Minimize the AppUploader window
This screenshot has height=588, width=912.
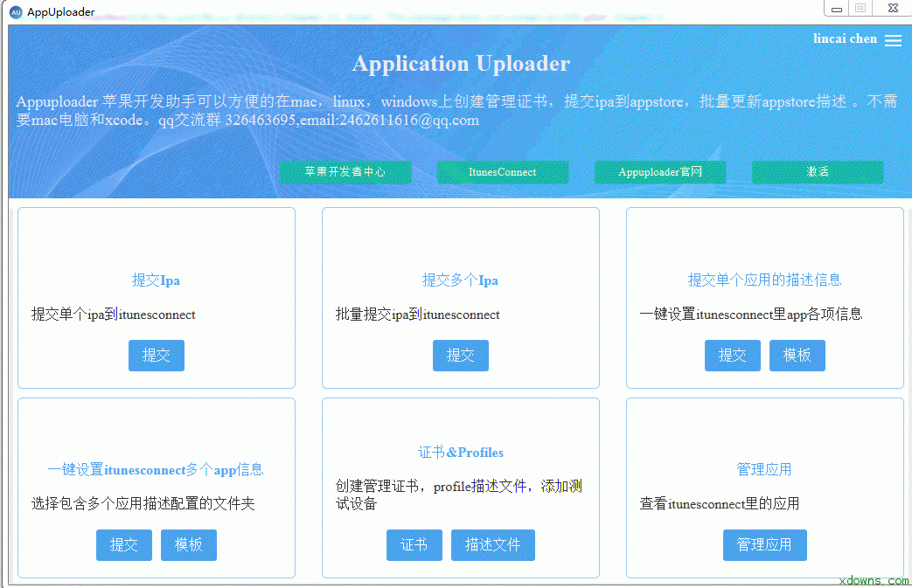[x=837, y=9]
